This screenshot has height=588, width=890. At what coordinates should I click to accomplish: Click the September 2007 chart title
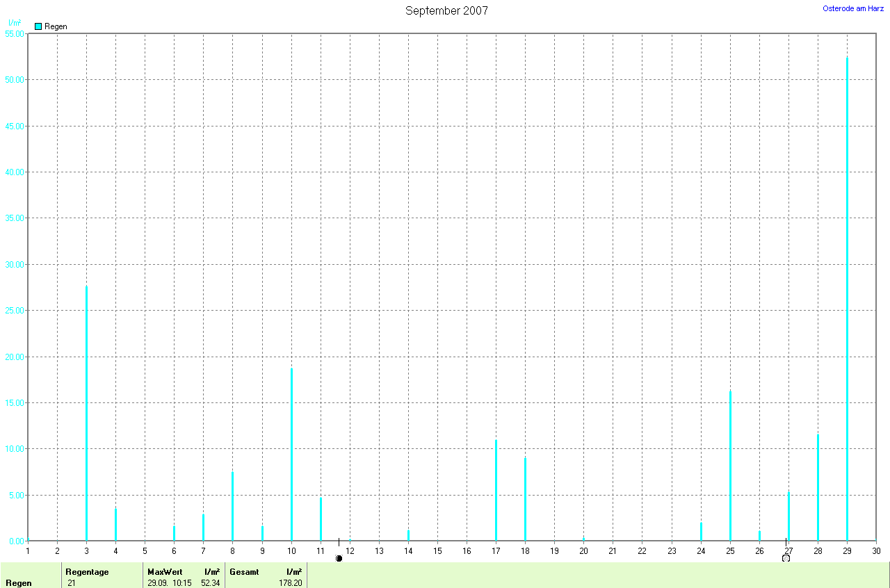[446, 10]
